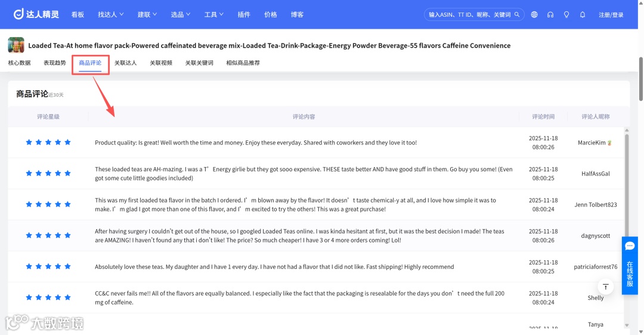Click reviewer name Shelly
This screenshot has height=335, width=644.
[x=596, y=298]
